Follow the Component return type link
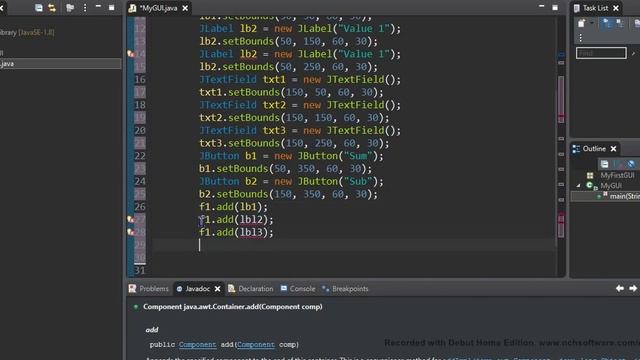640x360 pixels. [x=198, y=344]
